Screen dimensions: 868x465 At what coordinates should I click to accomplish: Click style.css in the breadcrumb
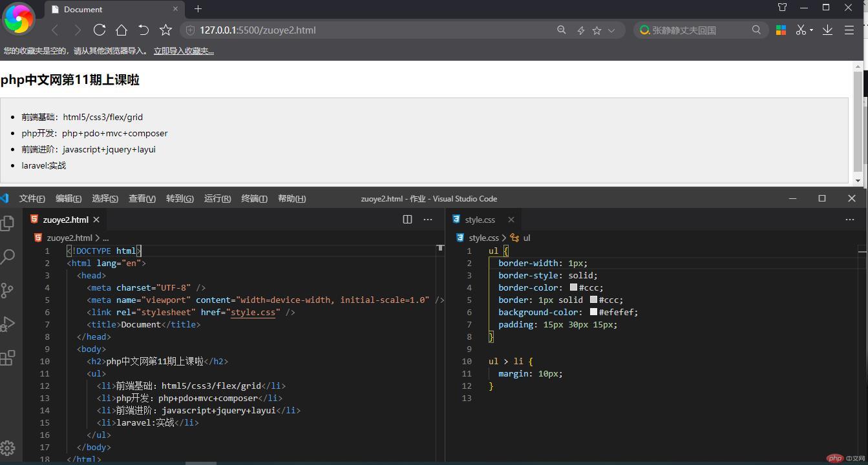pos(483,238)
